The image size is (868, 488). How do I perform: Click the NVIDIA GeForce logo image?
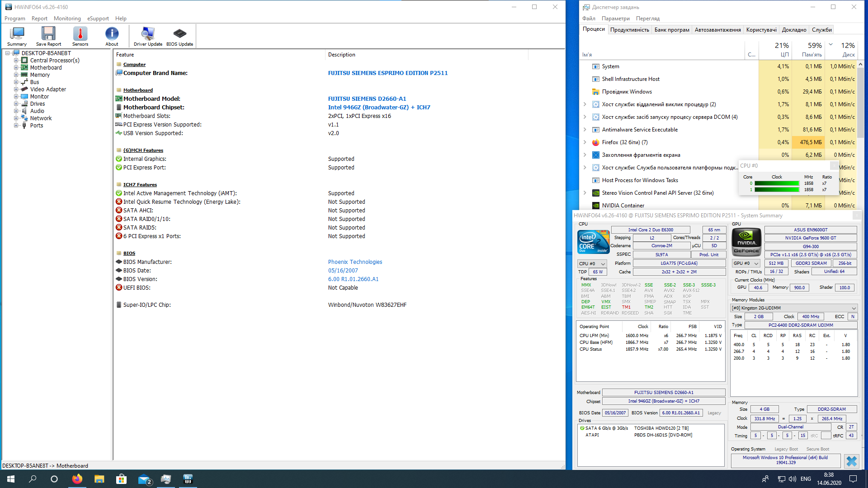[x=746, y=243]
